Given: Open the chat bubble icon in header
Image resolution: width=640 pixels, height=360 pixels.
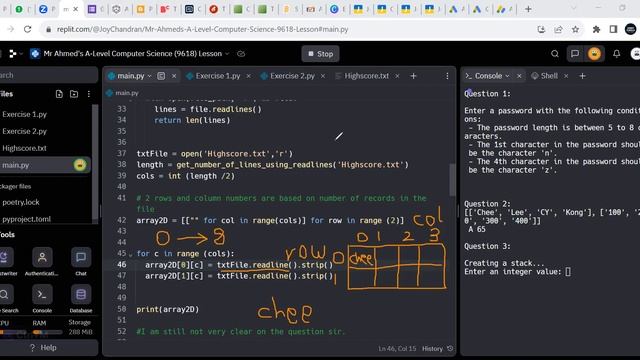Looking at the screenshot, I should click(575, 54).
